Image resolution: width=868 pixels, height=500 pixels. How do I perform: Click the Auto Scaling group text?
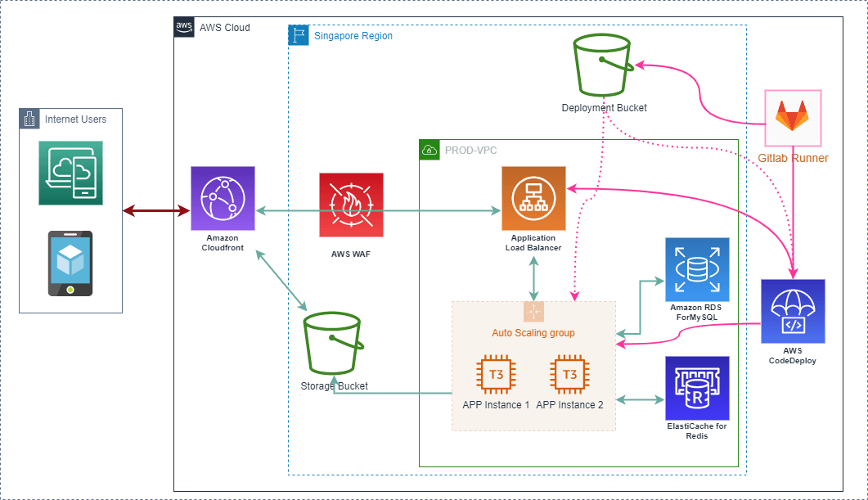pos(533,333)
